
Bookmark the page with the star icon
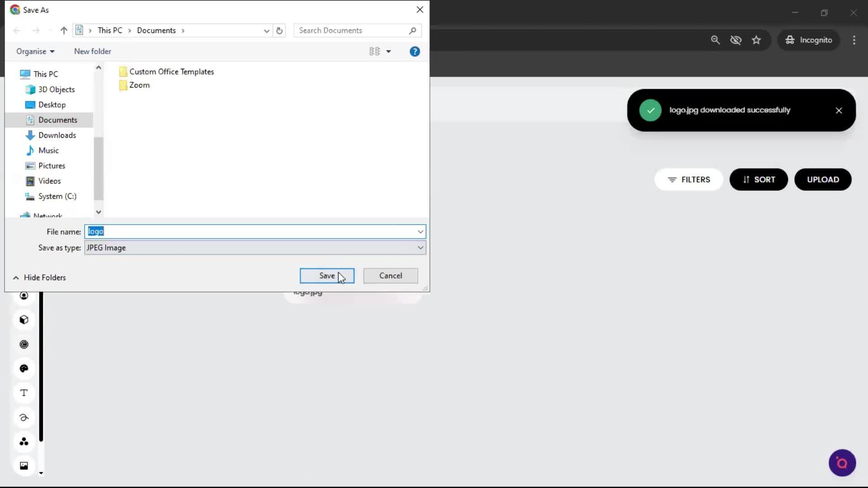(756, 40)
